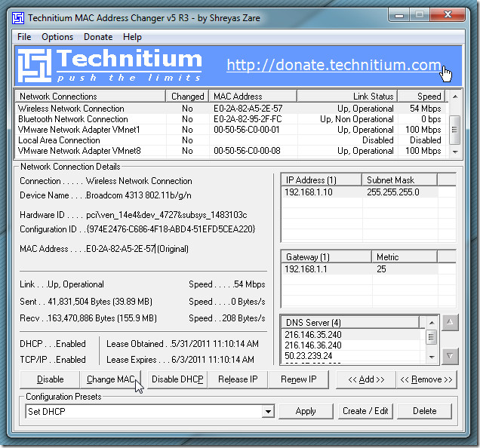Screen dimensions: 480x448
Task: Click the Technitium logo in the banner
Action: [x=109, y=65]
